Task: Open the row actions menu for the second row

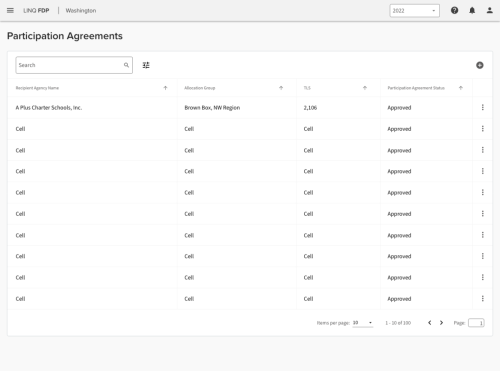Action: pyautogui.click(x=482, y=129)
